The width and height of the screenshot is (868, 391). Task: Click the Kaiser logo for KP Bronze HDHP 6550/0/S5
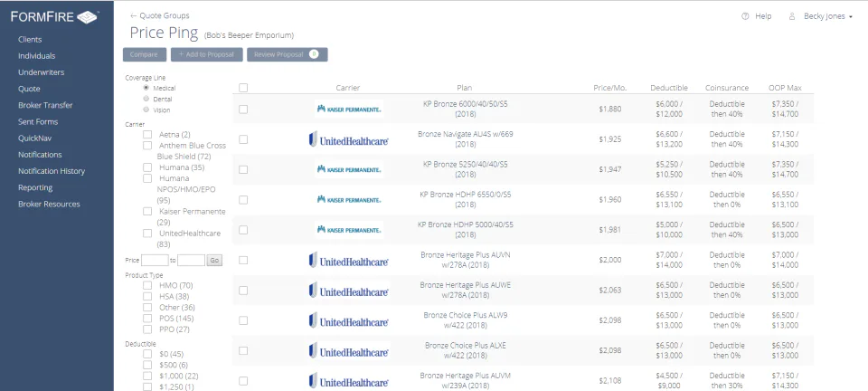(349, 199)
